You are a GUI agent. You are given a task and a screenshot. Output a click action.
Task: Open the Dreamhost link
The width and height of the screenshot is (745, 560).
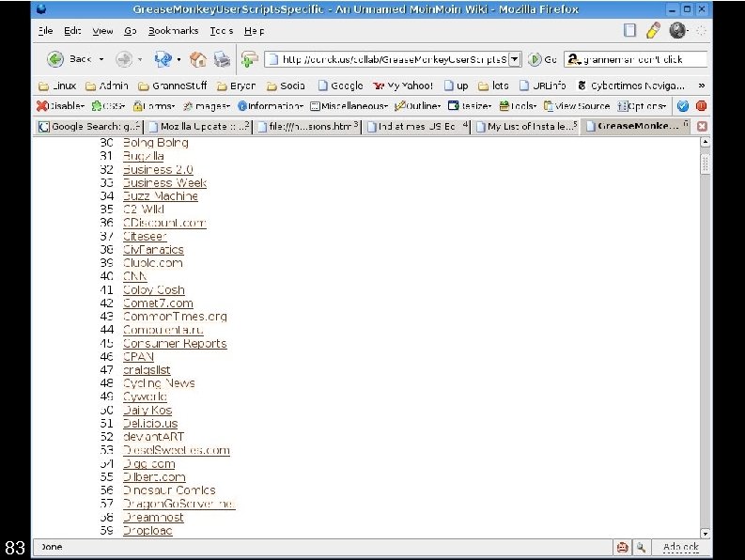tap(153, 517)
